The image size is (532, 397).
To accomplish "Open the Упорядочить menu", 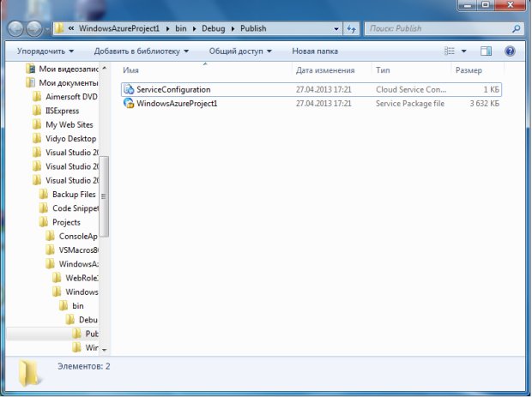I will click(45, 51).
